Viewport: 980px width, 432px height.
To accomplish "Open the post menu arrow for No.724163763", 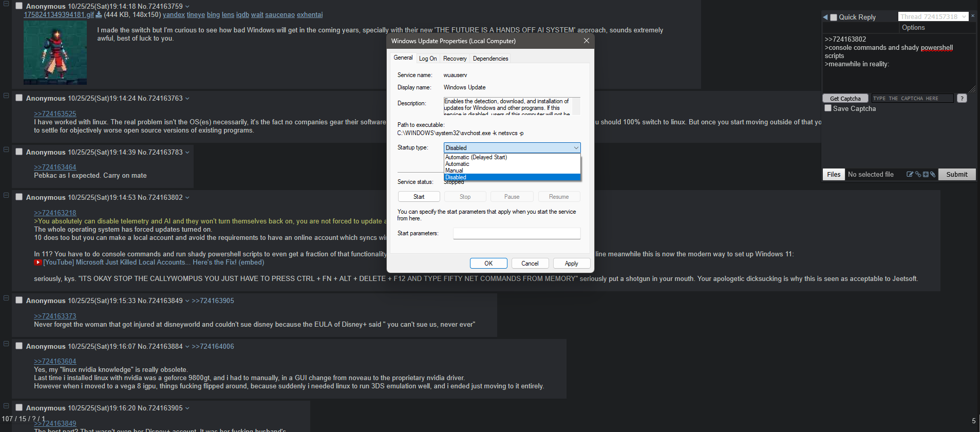I will (x=187, y=99).
